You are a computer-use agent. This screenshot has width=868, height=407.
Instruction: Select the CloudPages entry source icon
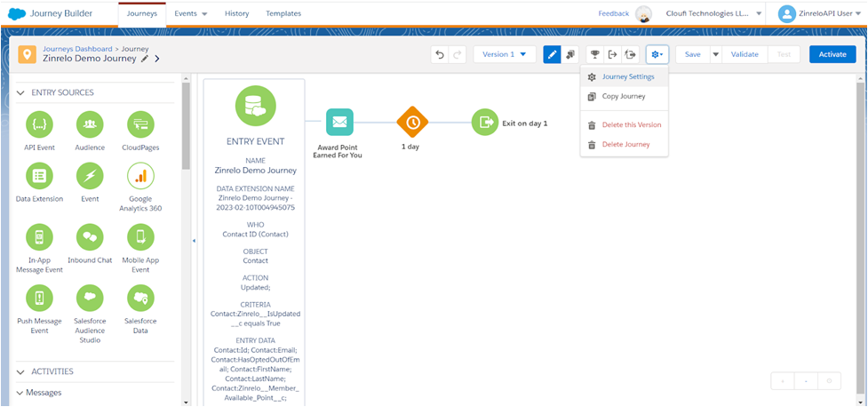[x=140, y=125]
